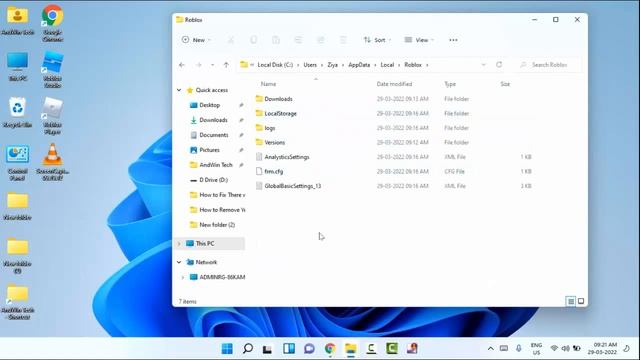Switch to large thumbnails view icon

pos(581,301)
